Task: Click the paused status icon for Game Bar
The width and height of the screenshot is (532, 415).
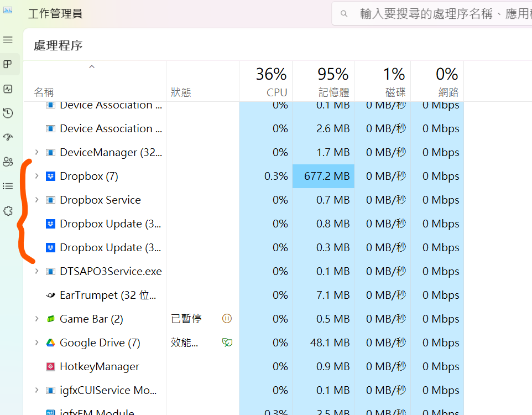Action: click(x=227, y=319)
